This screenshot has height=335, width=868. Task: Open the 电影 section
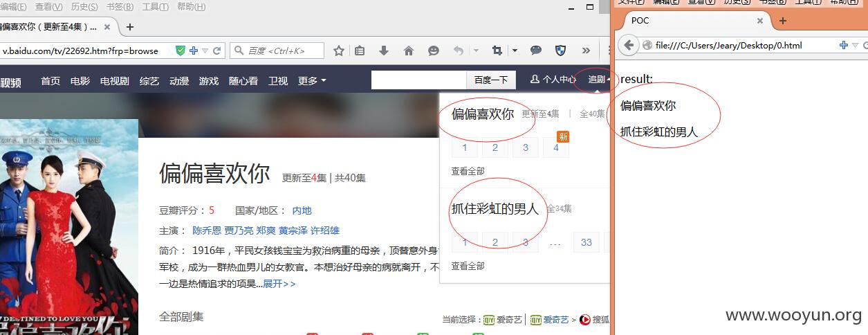click(80, 80)
